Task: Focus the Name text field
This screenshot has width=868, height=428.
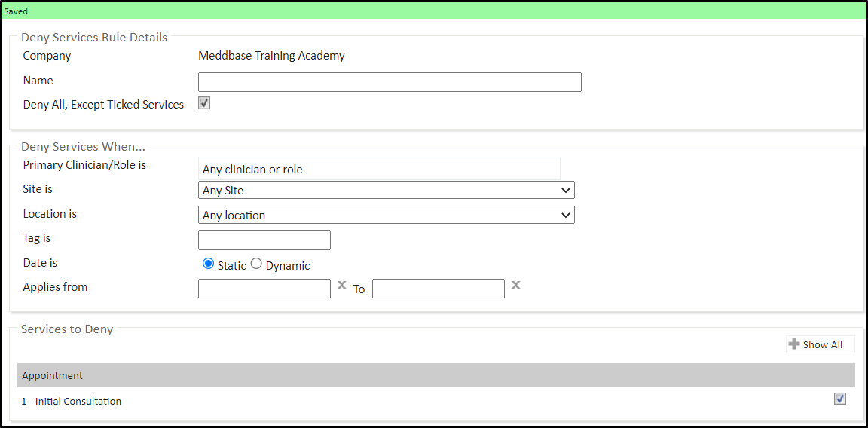Action: [390, 82]
